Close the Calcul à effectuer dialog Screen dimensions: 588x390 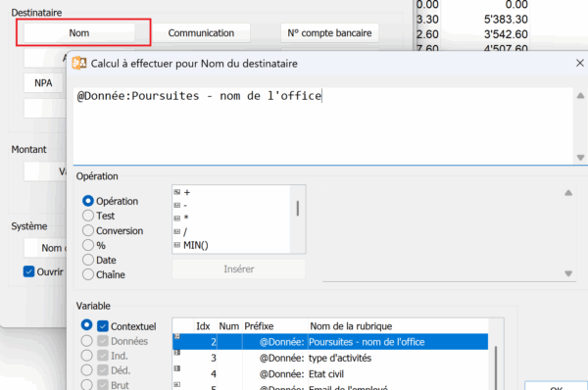(580, 63)
